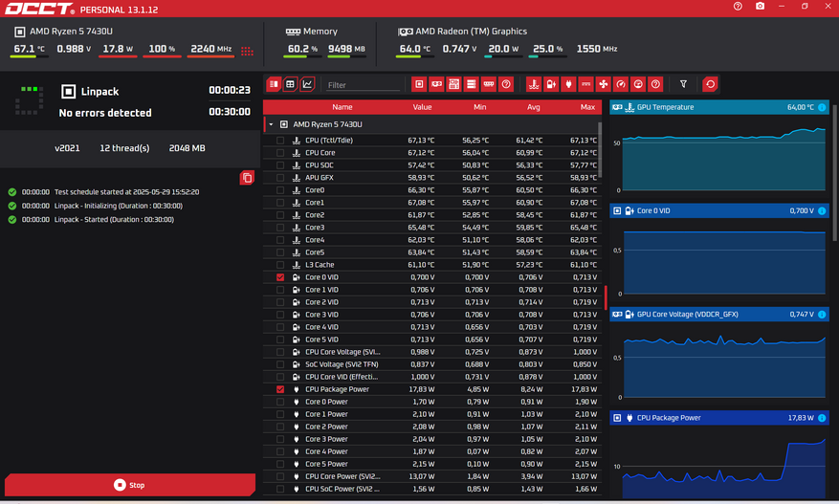The height and width of the screenshot is (504, 839).
Task: Click the 'Linpack - Initializing' log entry
Action: tap(119, 206)
